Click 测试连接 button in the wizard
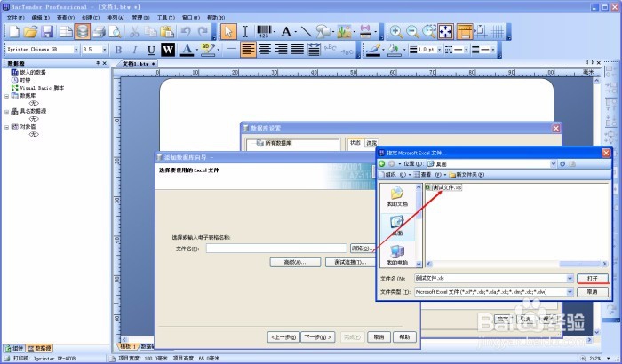The height and width of the screenshot is (364, 622). 350,262
